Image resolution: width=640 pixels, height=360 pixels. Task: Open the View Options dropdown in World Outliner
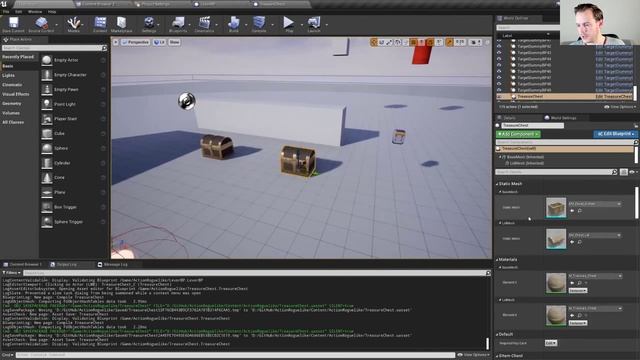(620, 107)
